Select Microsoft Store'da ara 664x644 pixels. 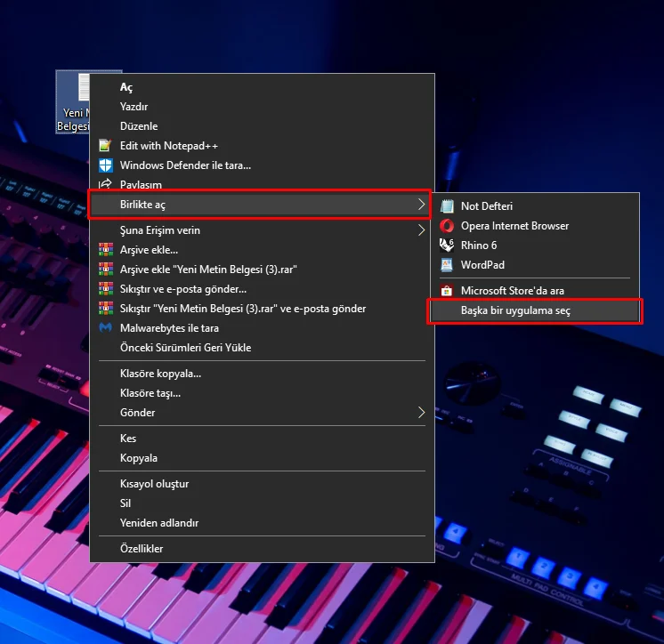pos(535,291)
